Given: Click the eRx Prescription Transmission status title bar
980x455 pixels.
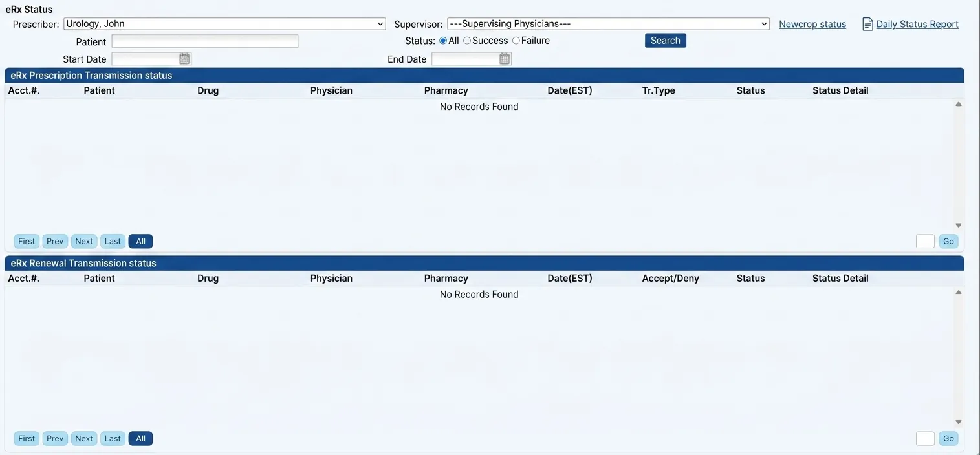Looking at the screenshot, I should (x=485, y=75).
